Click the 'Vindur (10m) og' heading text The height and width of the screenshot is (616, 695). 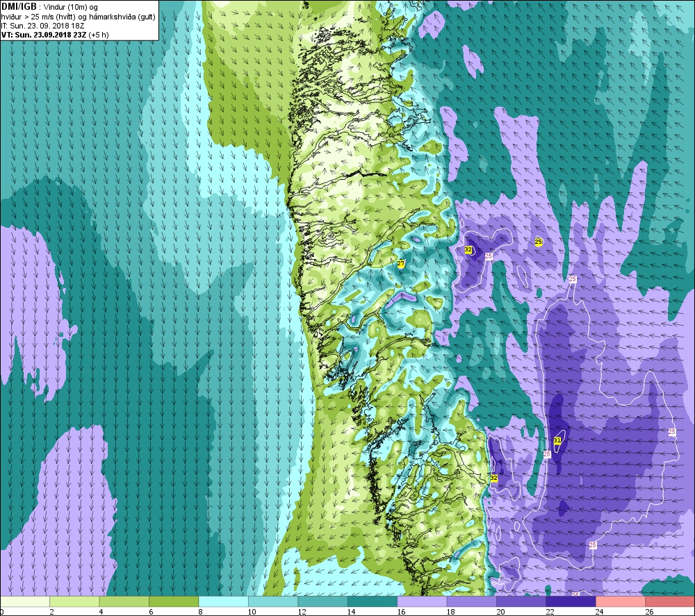pyautogui.click(x=70, y=8)
